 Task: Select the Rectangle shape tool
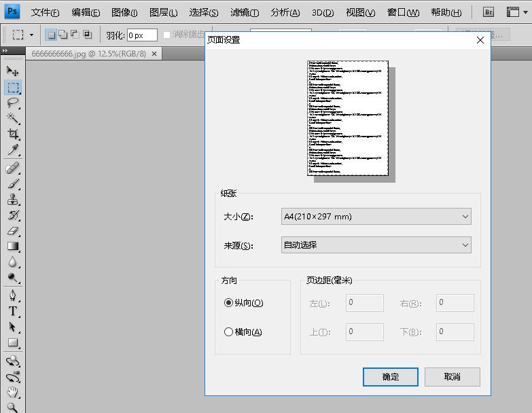click(13, 342)
